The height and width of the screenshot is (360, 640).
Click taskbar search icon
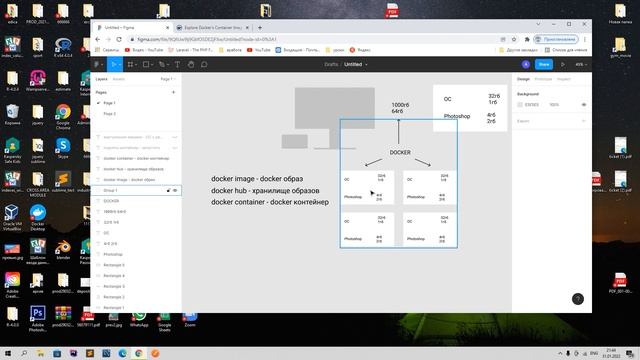pos(24,353)
